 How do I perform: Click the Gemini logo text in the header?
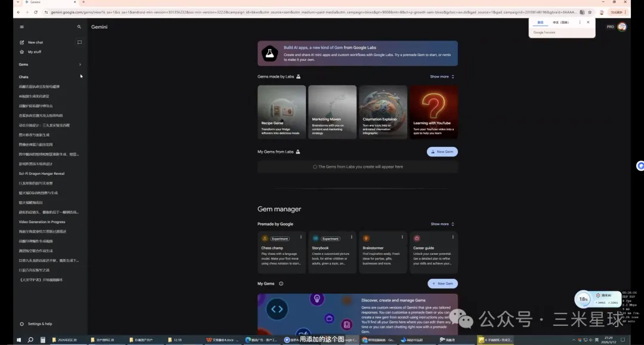tap(100, 27)
